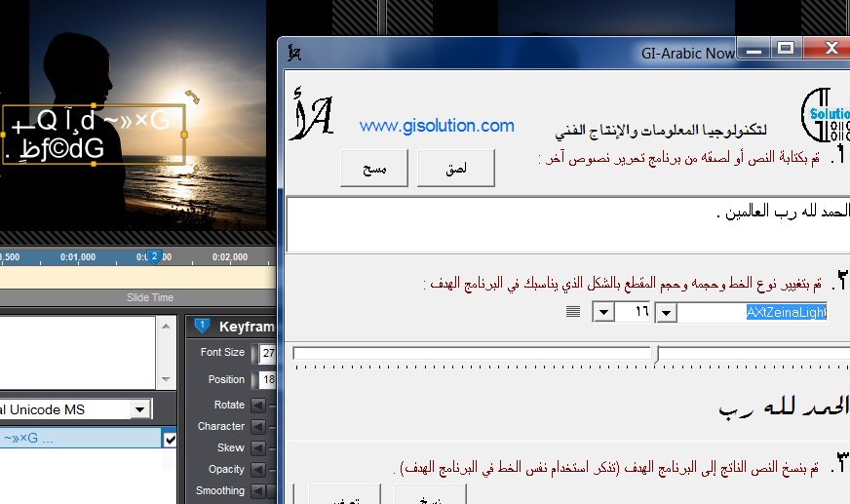Open the www.gisolution.com link
The height and width of the screenshot is (504, 850).
coord(436,126)
